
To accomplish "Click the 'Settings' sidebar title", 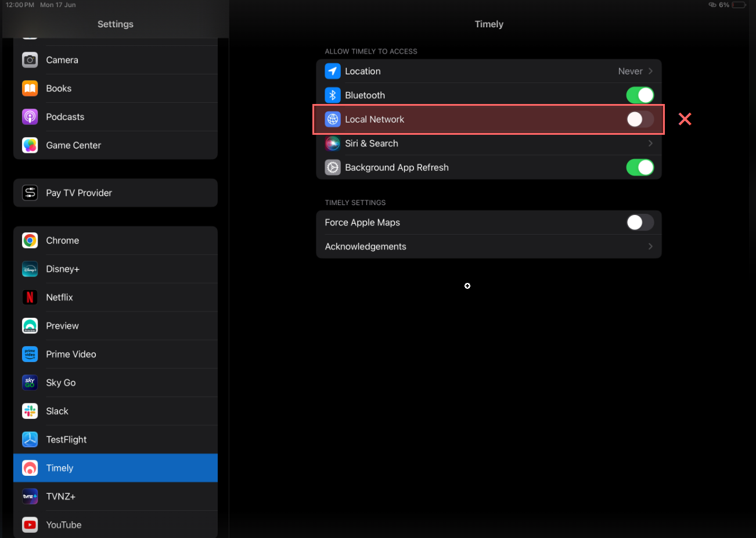I will [116, 24].
